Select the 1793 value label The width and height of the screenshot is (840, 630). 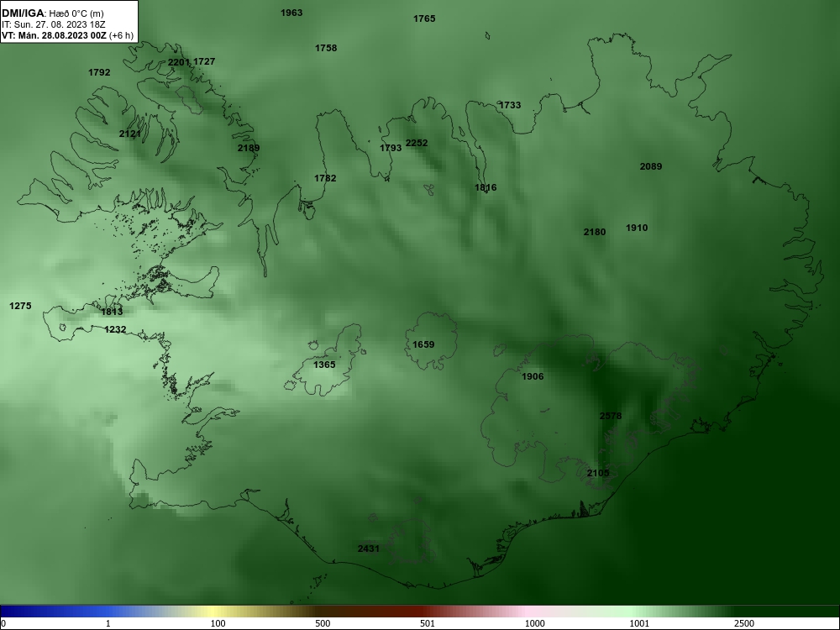click(x=391, y=148)
